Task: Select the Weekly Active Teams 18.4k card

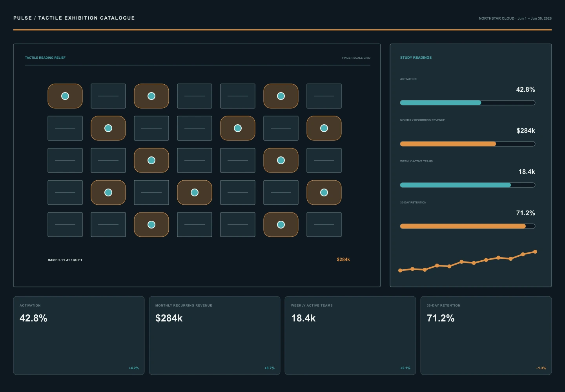Action: [x=350, y=336]
